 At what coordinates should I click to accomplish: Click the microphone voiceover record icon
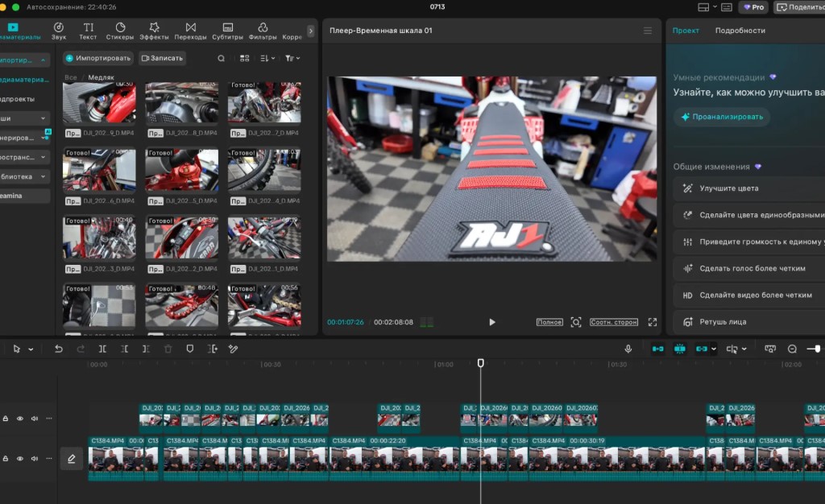coord(628,349)
